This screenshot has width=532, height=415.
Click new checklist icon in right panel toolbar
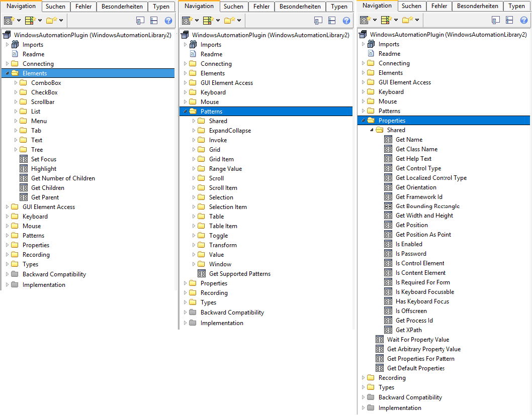coord(386,20)
